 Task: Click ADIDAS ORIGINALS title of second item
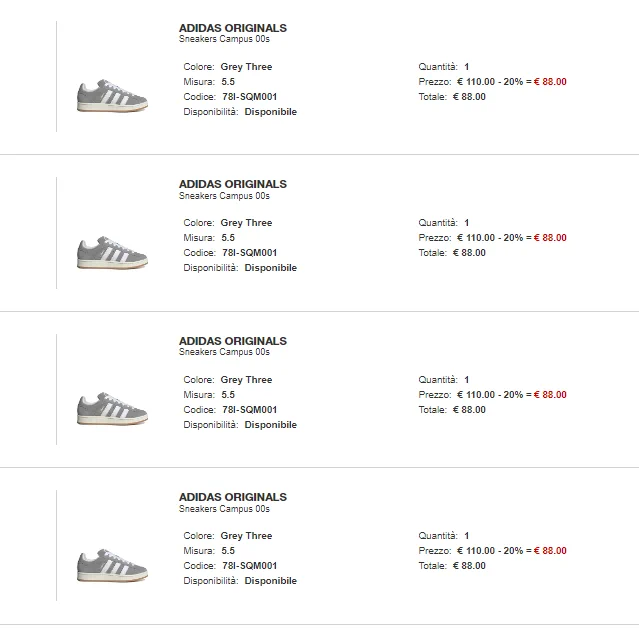pyautogui.click(x=233, y=184)
